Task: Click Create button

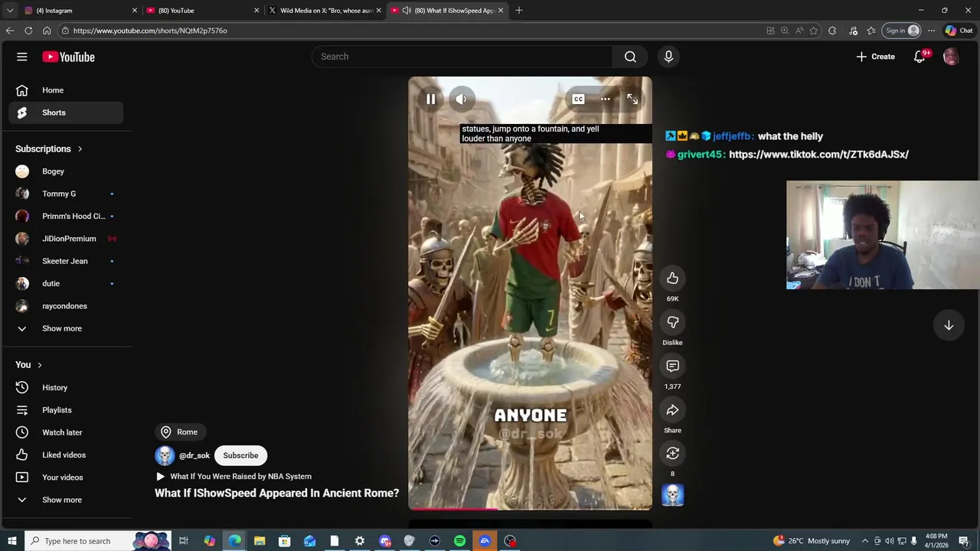Action: click(x=875, y=57)
